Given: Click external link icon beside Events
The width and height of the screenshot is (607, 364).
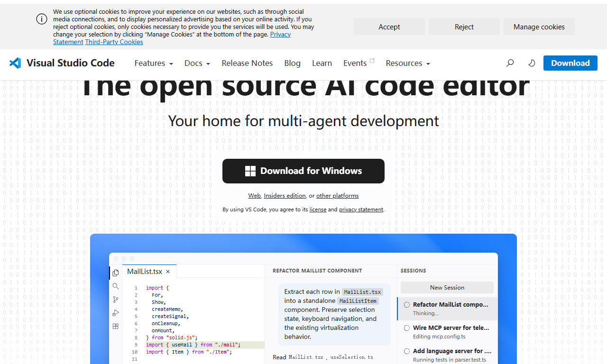Looking at the screenshot, I should click(372, 61).
